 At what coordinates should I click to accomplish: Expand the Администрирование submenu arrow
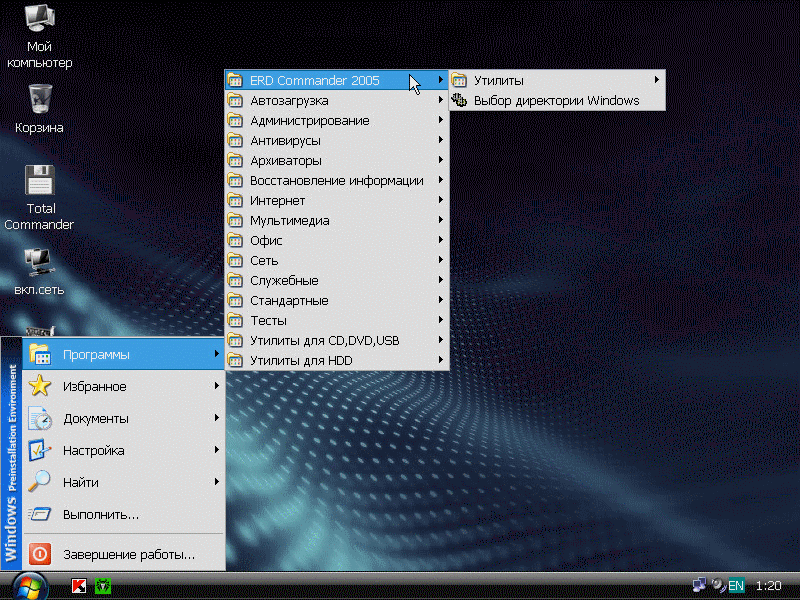pyautogui.click(x=441, y=120)
